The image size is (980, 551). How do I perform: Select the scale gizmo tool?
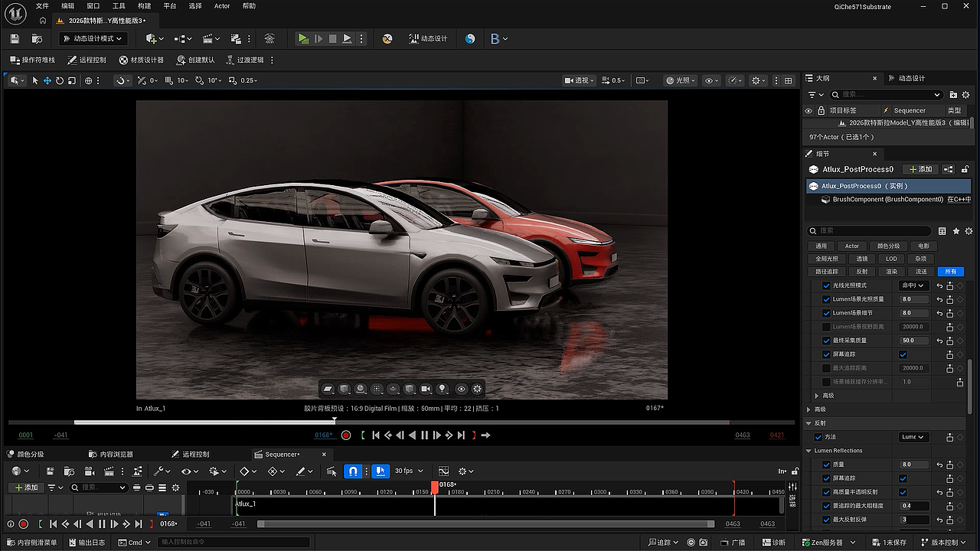tap(71, 80)
